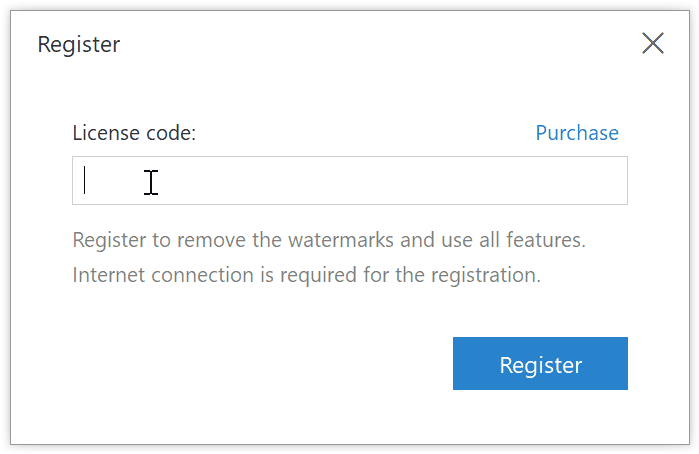Activate the empty license text box
The height and width of the screenshot is (454, 699).
pyautogui.click(x=350, y=181)
